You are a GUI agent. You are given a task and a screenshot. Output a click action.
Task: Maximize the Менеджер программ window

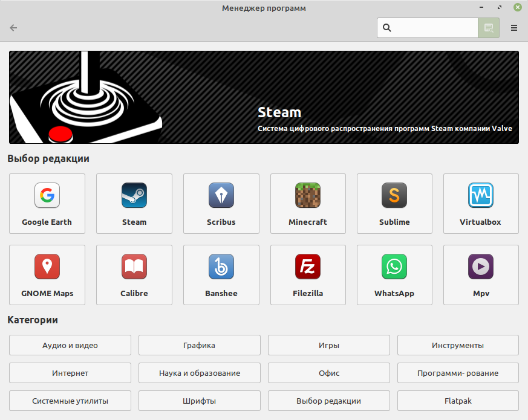[500, 7]
